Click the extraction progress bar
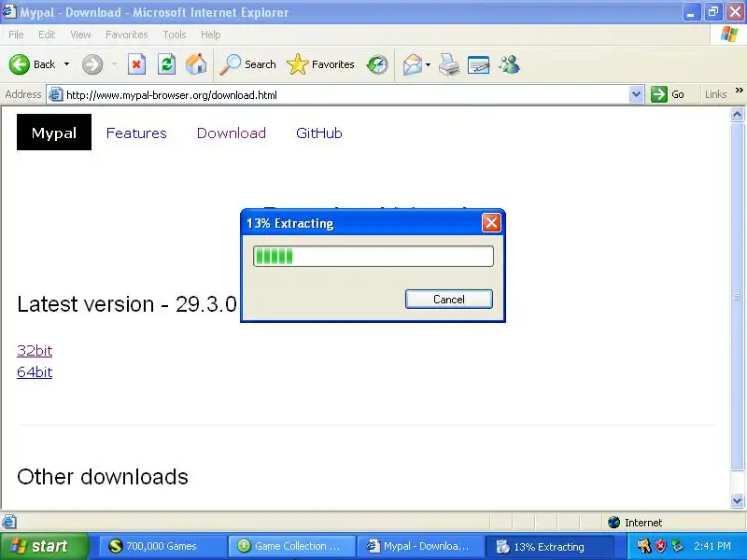Screen dimensions: 747x560 373,256
